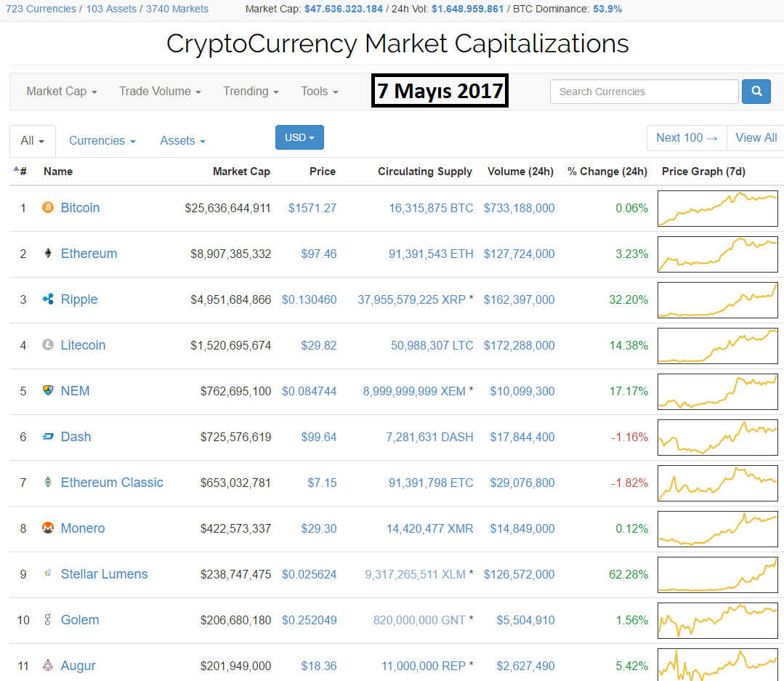The image size is (784, 681).
Task: Click Ripple's 7-day price graph
Action: (x=718, y=300)
